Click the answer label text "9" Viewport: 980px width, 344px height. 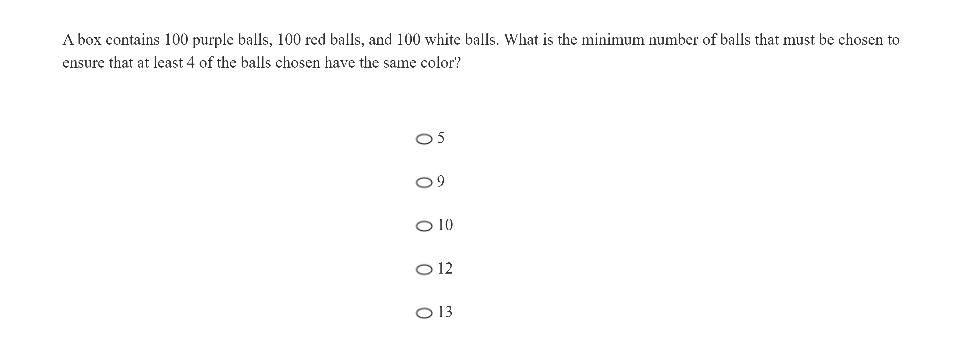point(441,181)
